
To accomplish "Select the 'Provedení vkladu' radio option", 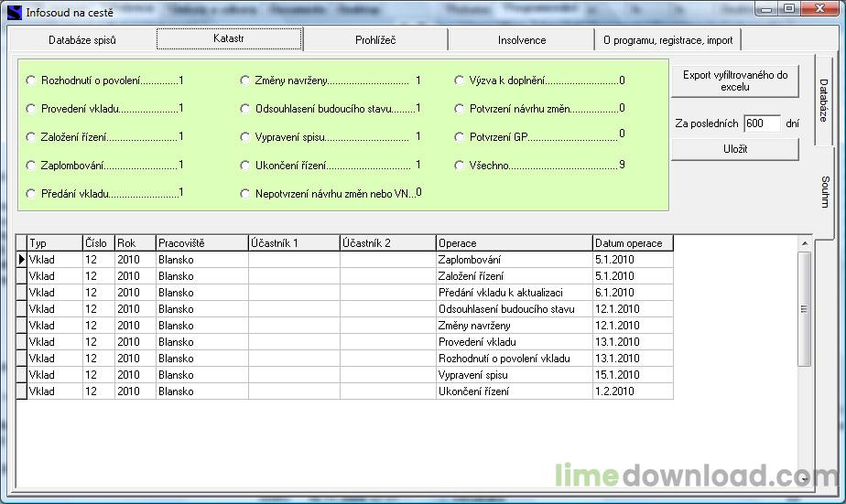I will 33,109.
